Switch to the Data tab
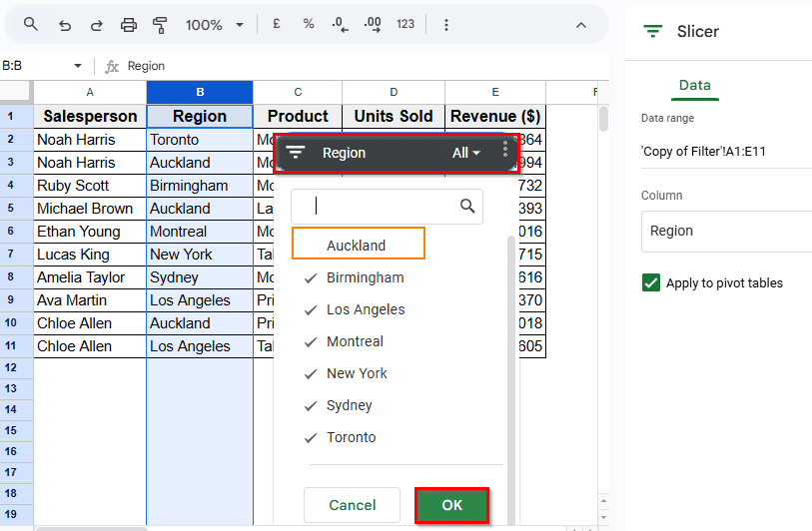The width and height of the screenshot is (812, 531). click(x=694, y=85)
